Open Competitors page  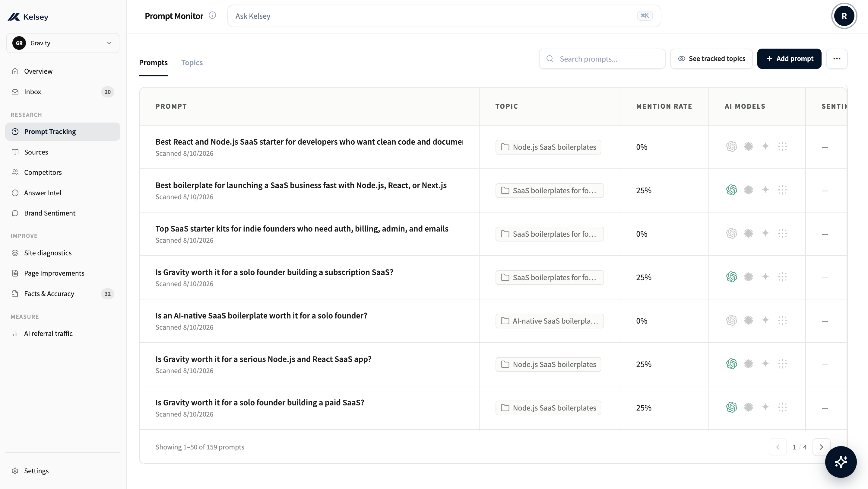pos(63,172)
